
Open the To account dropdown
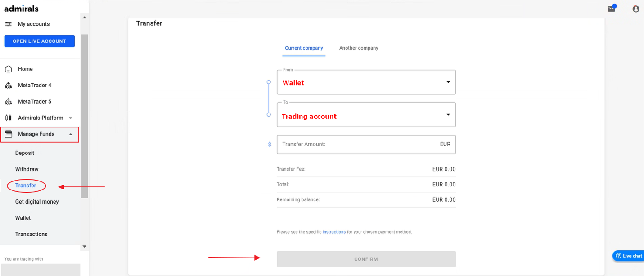click(x=366, y=114)
